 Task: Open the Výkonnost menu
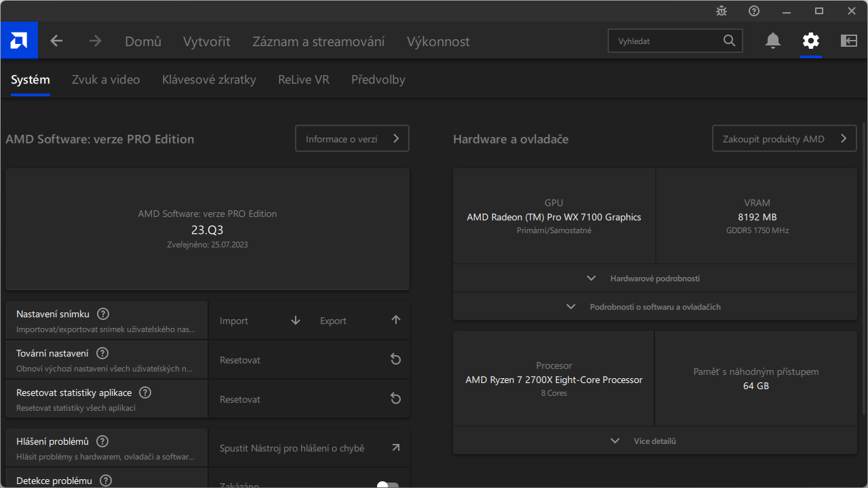click(438, 41)
